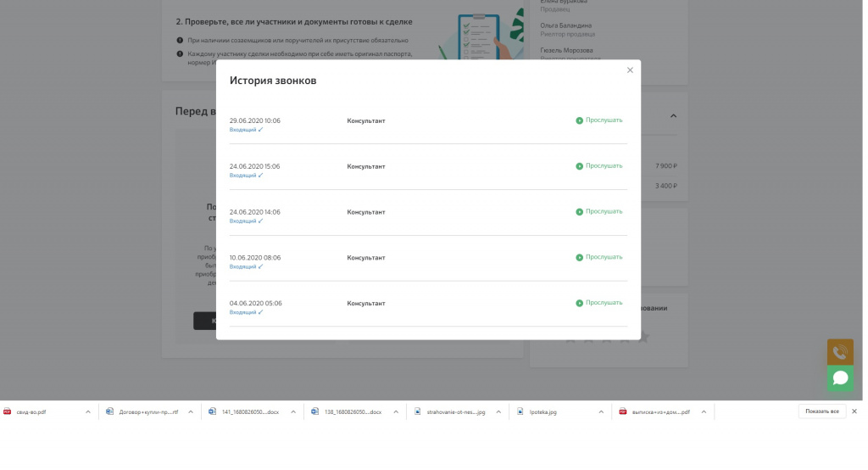Viewport: 868px width, 470px height.
Task: Click 'Консультант' in the 29.06.2020 row
Action: [366, 120]
